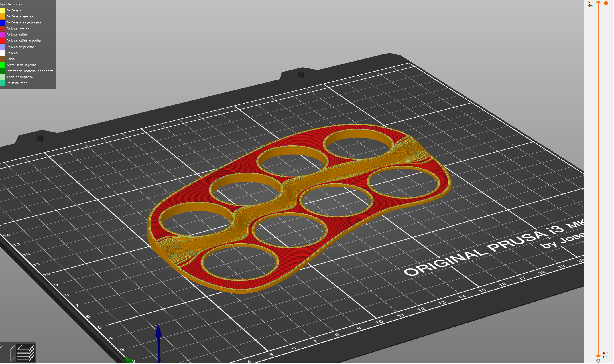Click the Torre de limpieza legend entry
614x364 pixels.
[19, 77]
